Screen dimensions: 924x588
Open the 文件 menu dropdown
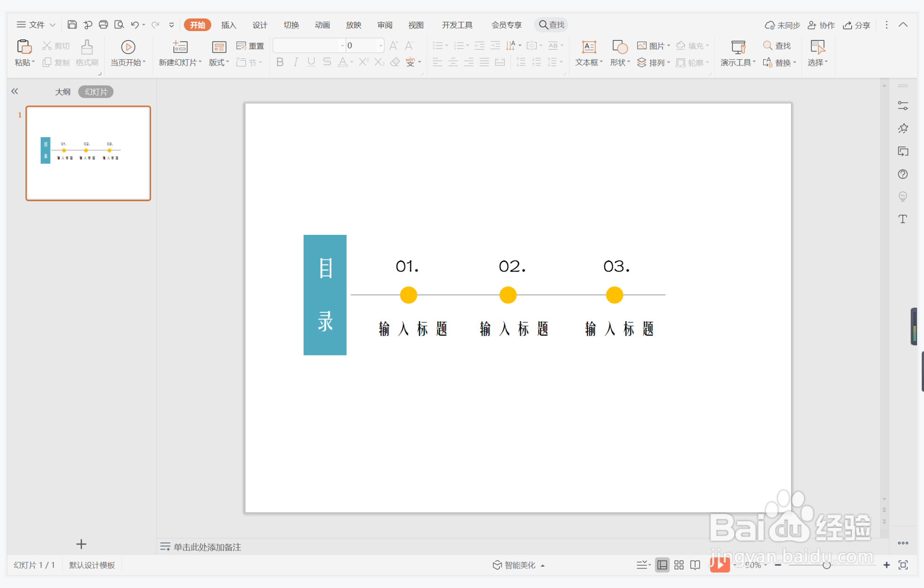click(x=36, y=25)
